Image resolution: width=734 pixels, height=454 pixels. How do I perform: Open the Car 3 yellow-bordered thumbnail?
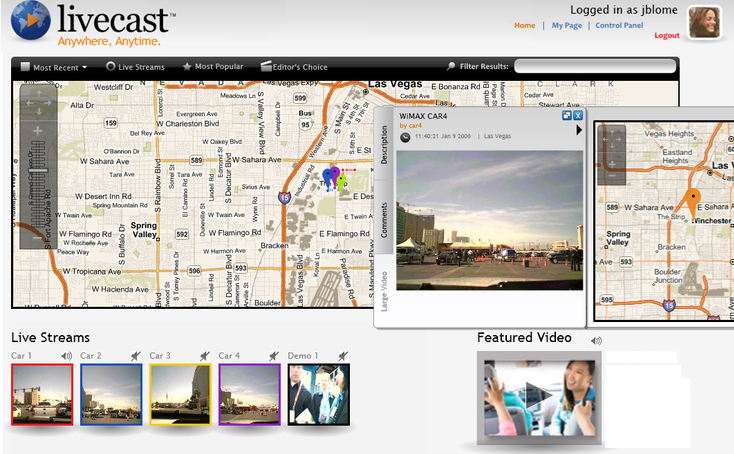pos(180,395)
